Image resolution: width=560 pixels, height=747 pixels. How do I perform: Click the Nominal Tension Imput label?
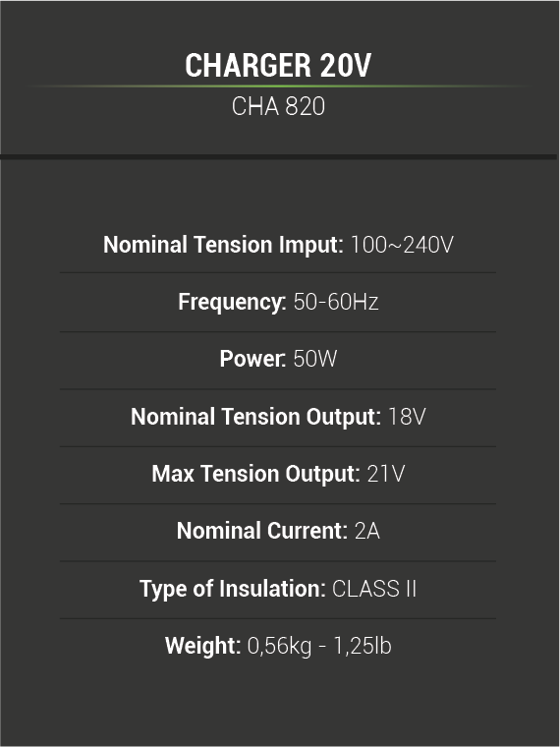click(223, 245)
